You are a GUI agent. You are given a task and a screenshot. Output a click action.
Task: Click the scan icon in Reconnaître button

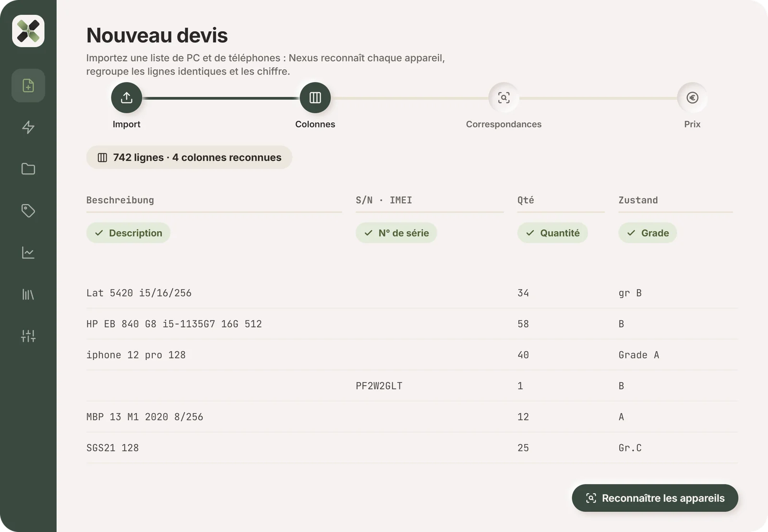coord(591,498)
